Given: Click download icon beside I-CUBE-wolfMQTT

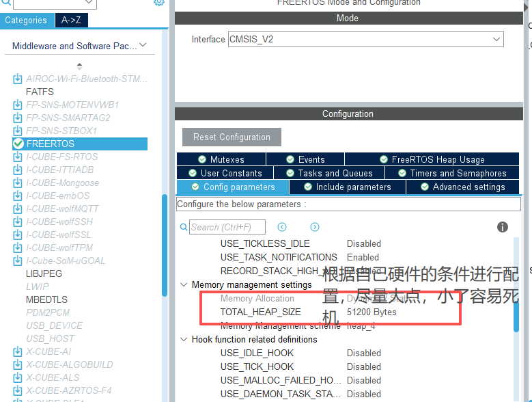Looking at the screenshot, I should [x=18, y=209].
